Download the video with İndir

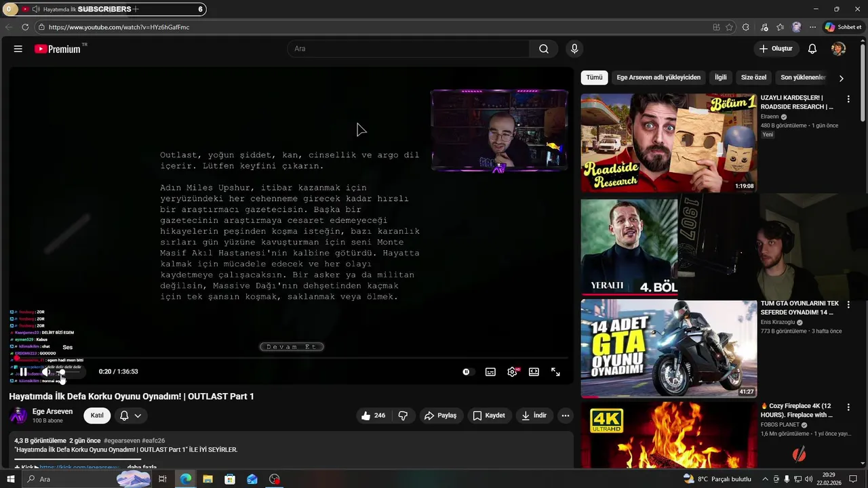(534, 415)
